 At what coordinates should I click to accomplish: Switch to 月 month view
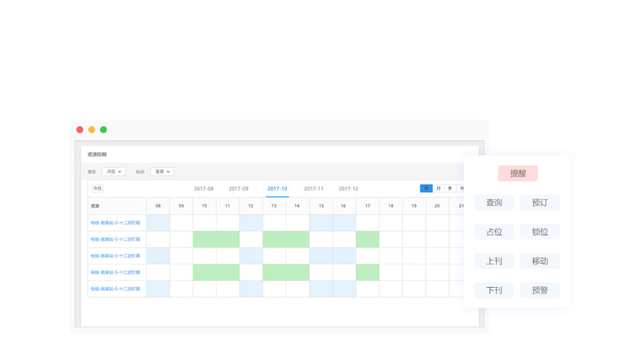click(x=438, y=189)
